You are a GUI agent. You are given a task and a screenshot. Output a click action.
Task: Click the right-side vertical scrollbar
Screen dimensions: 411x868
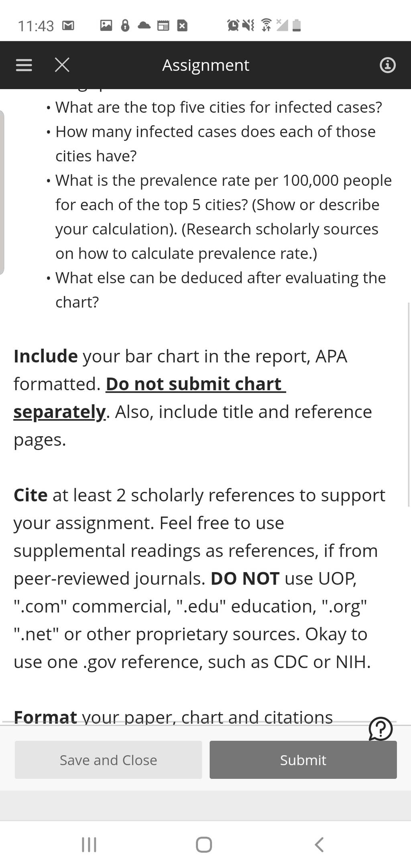409,404
